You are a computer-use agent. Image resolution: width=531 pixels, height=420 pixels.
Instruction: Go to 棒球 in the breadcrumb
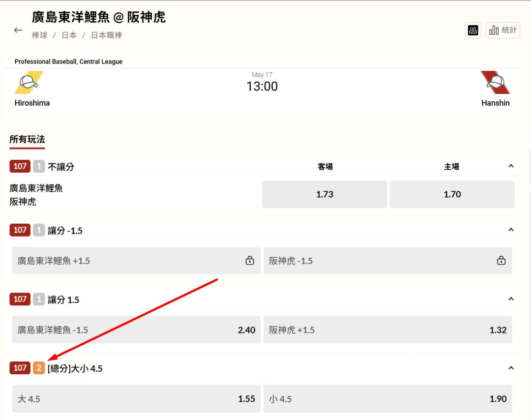click(x=39, y=35)
